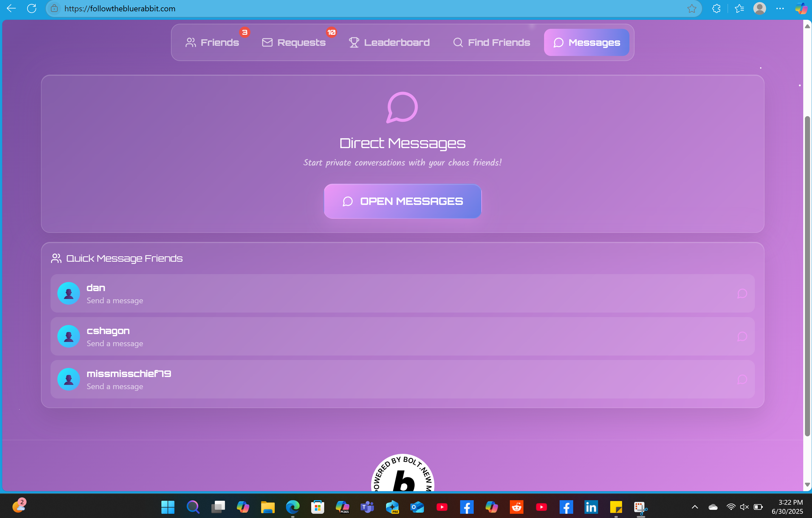Viewport: 812px width, 518px height.
Task: Open browser profile avatar icon
Action: 759,8
